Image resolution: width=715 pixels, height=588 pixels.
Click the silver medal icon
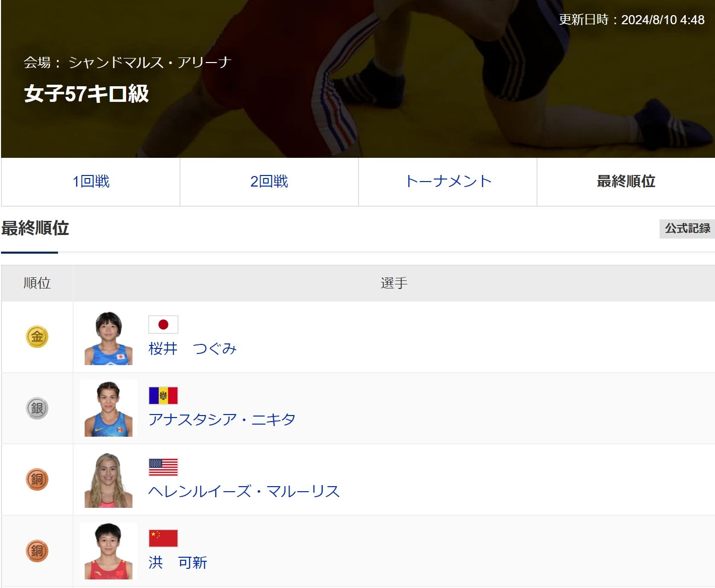tap(37, 408)
